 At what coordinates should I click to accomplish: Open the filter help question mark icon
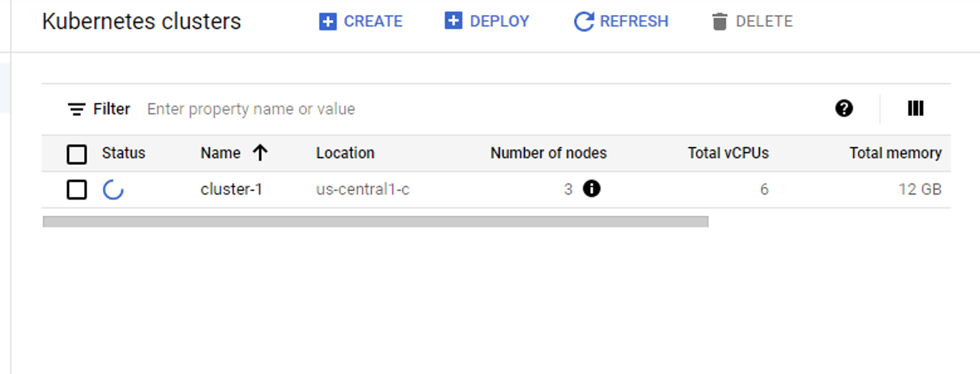pyautogui.click(x=844, y=109)
